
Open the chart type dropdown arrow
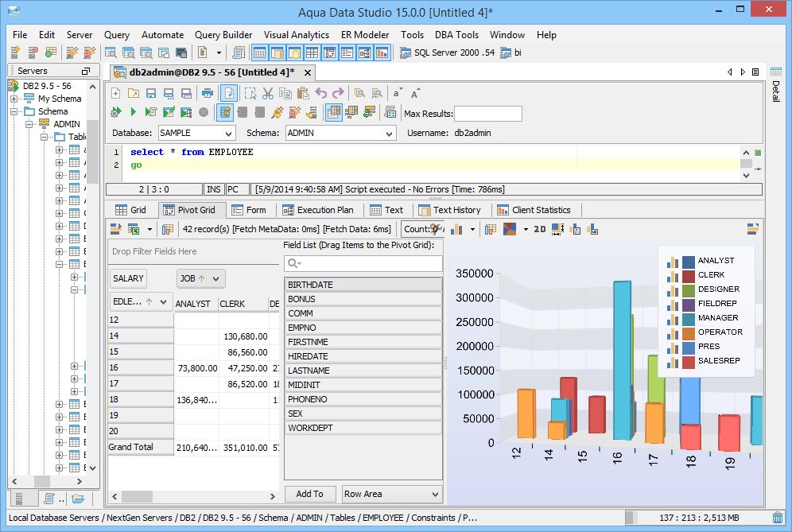[x=473, y=229]
